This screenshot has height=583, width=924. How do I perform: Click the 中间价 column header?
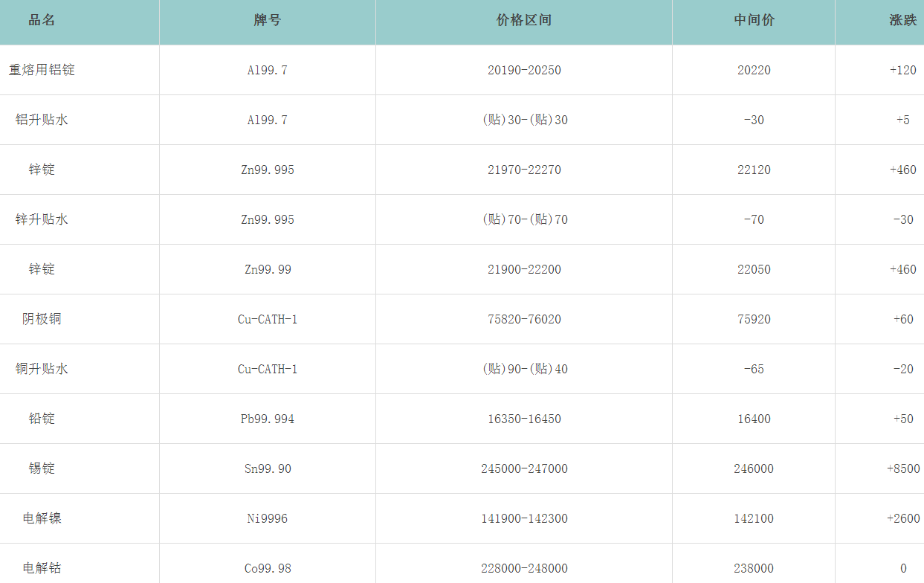[x=754, y=21]
